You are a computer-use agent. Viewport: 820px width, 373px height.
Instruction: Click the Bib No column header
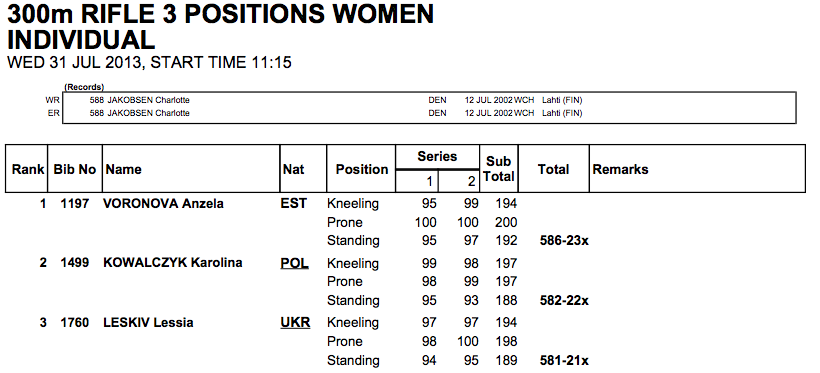click(x=75, y=169)
